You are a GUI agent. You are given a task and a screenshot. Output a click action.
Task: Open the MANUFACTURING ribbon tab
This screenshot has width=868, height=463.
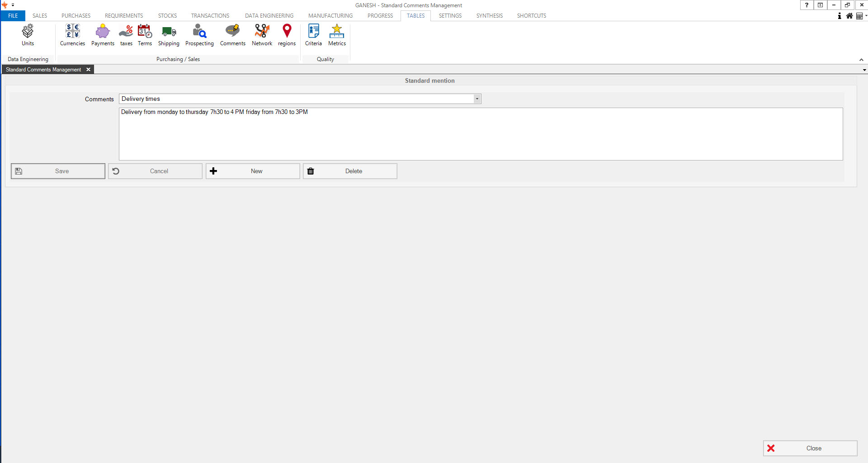click(330, 16)
